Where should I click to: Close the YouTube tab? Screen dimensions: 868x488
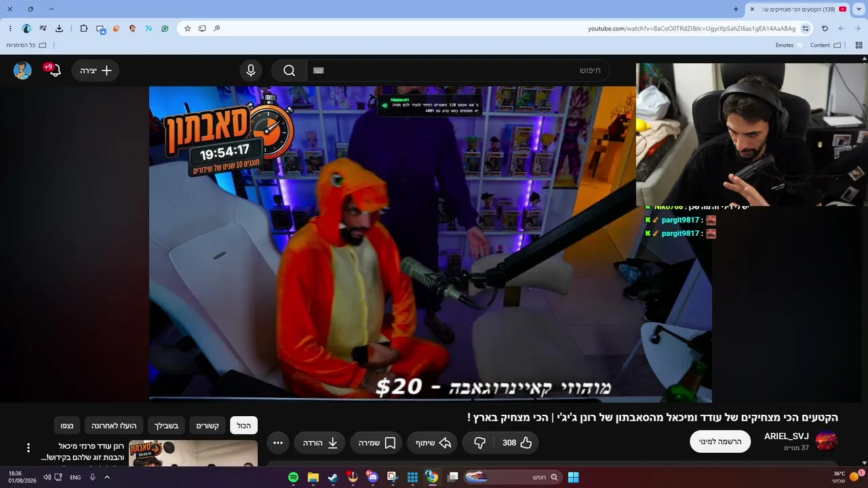[x=752, y=9]
